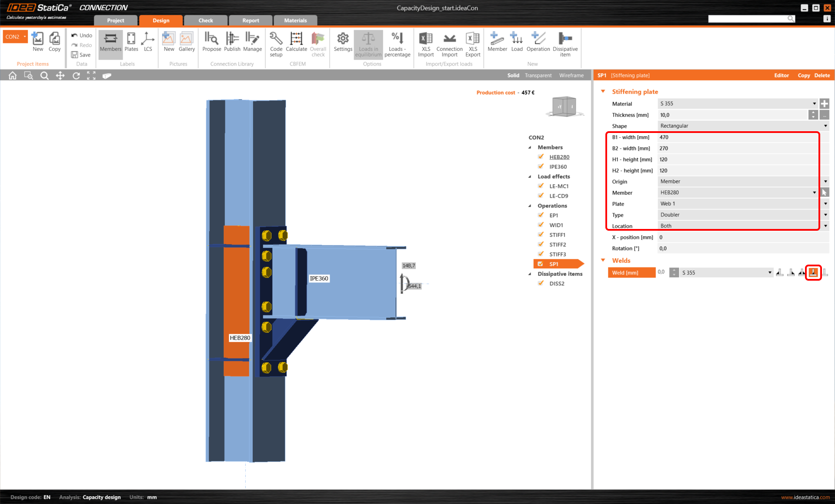This screenshot has width=835, height=504.
Task: Open the Shape dropdown set to Rectangular
Action: (x=825, y=126)
